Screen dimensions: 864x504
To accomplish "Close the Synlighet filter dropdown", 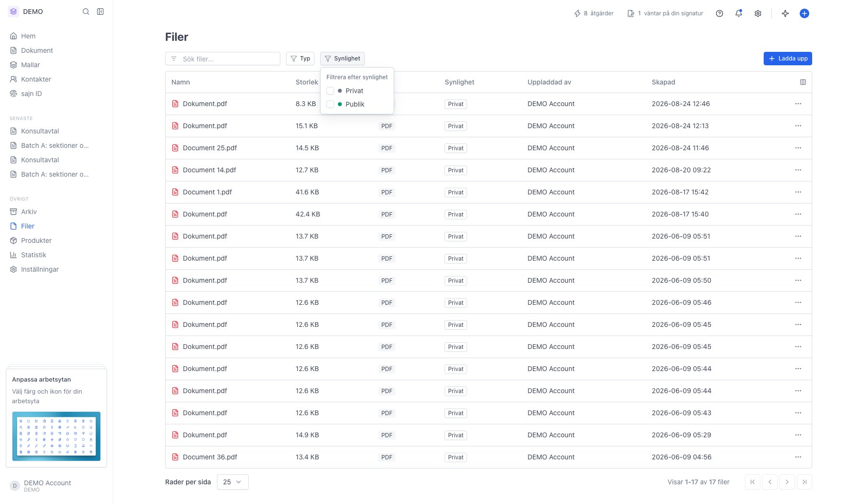I will point(342,59).
